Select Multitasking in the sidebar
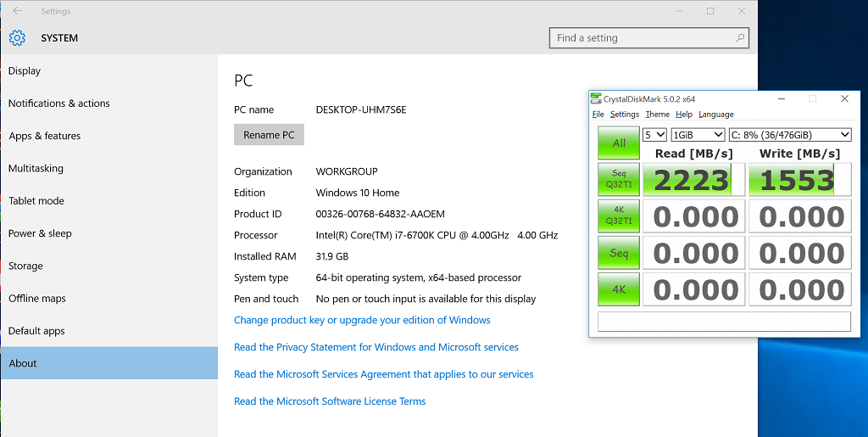The image size is (868, 437). [x=109, y=168]
